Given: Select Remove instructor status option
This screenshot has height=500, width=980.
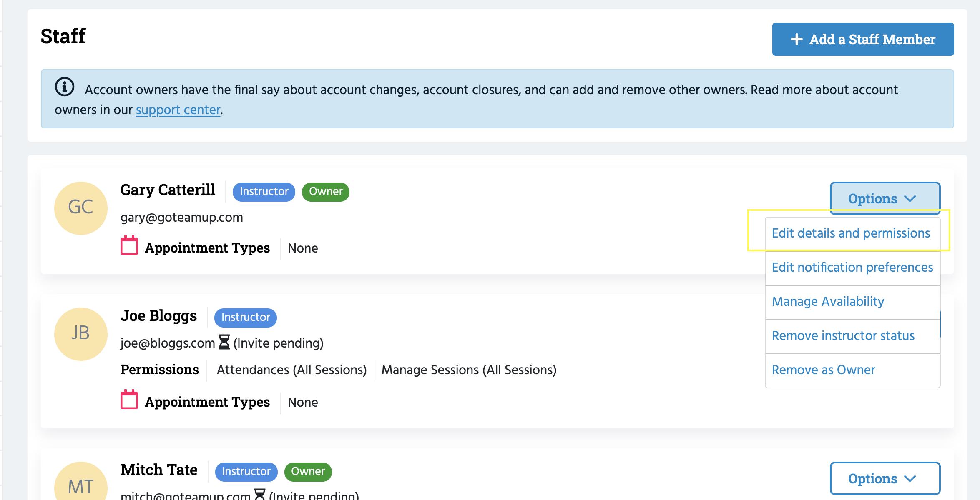Looking at the screenshot, I should [843, 335].
